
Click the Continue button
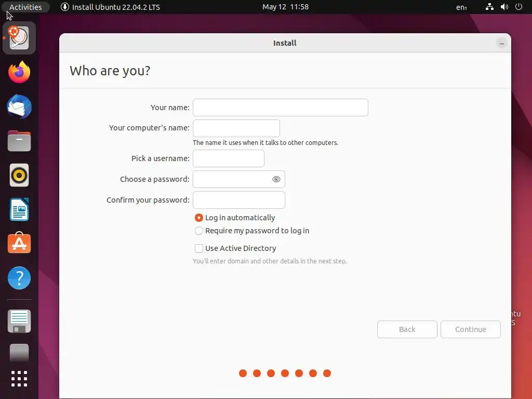pyautogui.click(x=471, y=329)
